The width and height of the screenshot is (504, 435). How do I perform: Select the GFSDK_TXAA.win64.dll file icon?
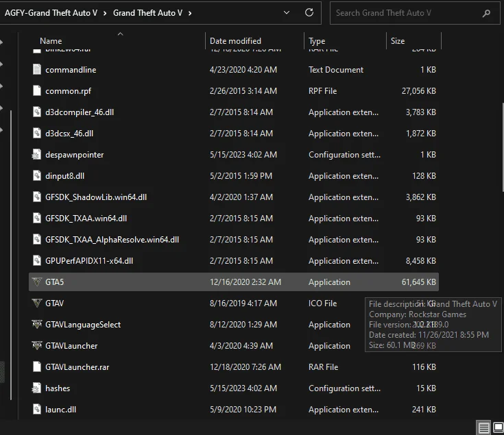pos(37,218)
